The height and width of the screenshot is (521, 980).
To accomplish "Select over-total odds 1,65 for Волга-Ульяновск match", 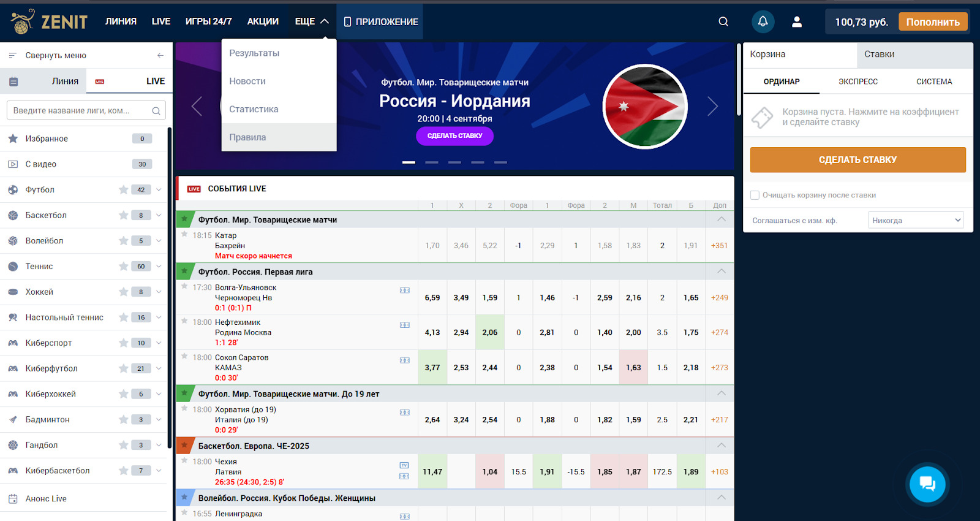I will (x=691, y=298).
